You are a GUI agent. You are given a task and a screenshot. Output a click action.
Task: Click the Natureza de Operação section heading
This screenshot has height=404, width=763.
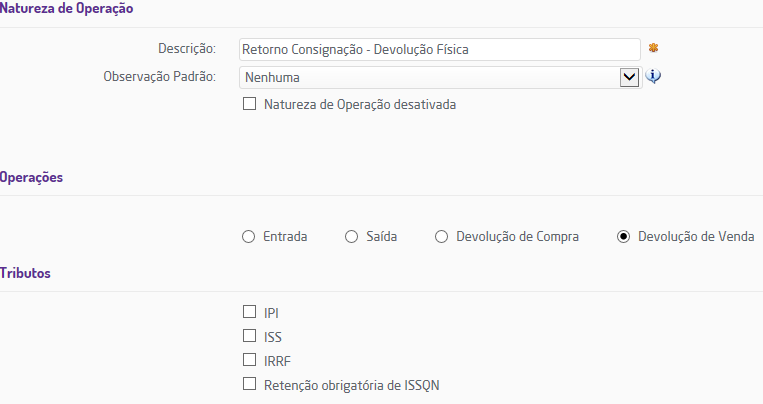(x=67, y=8)
